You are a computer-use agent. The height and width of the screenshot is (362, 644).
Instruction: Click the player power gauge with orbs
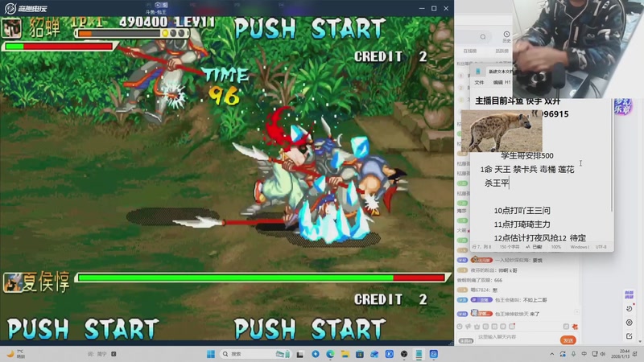[132, 33]
